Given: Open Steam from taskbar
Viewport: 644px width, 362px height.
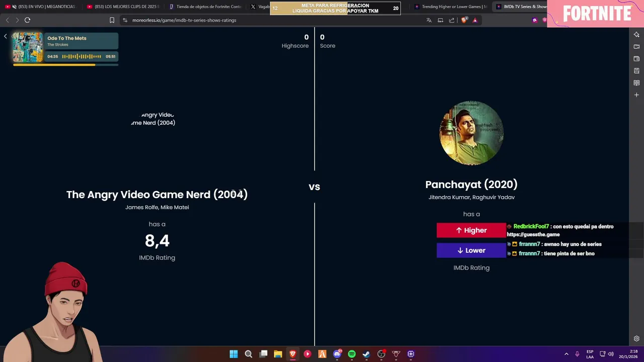Looking at the screenshot, I should (x=366, y=354).
